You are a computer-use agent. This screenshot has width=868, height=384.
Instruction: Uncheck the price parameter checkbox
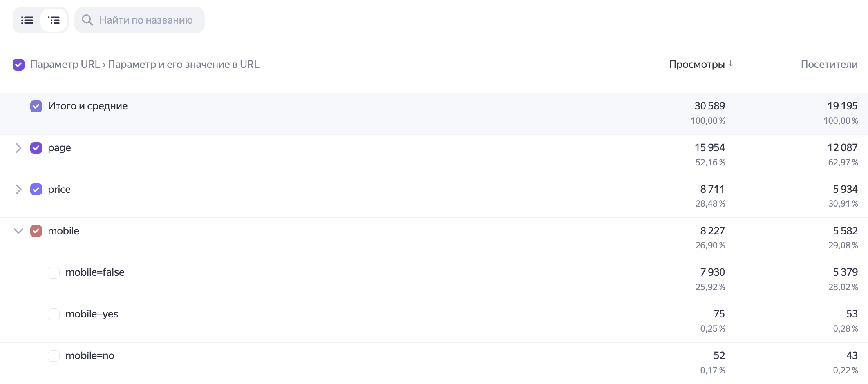36,190
